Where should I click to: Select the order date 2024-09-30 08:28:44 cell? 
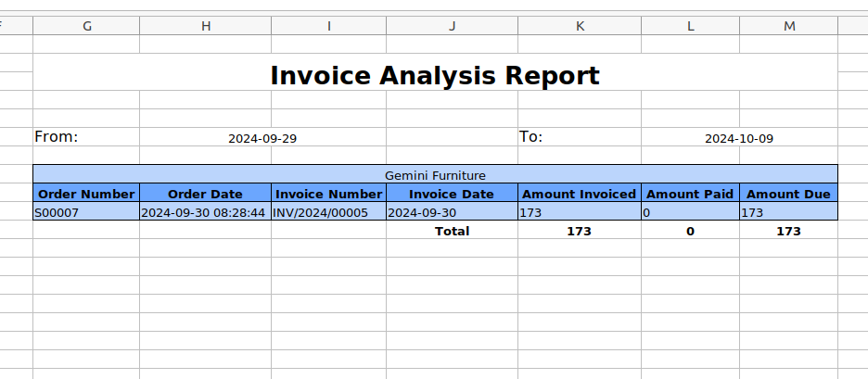[205, 211]
